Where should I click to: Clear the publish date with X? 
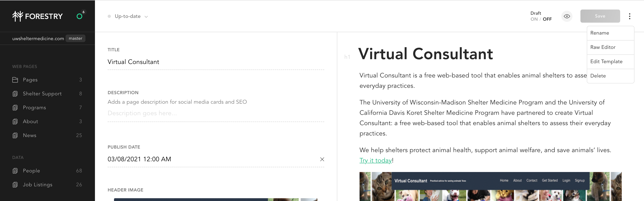click(322, 159)
